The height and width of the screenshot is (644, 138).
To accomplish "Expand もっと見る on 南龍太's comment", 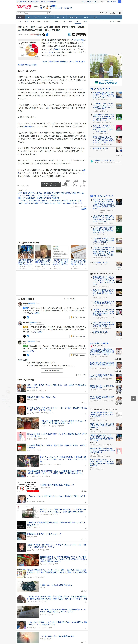I will (30, 351).
